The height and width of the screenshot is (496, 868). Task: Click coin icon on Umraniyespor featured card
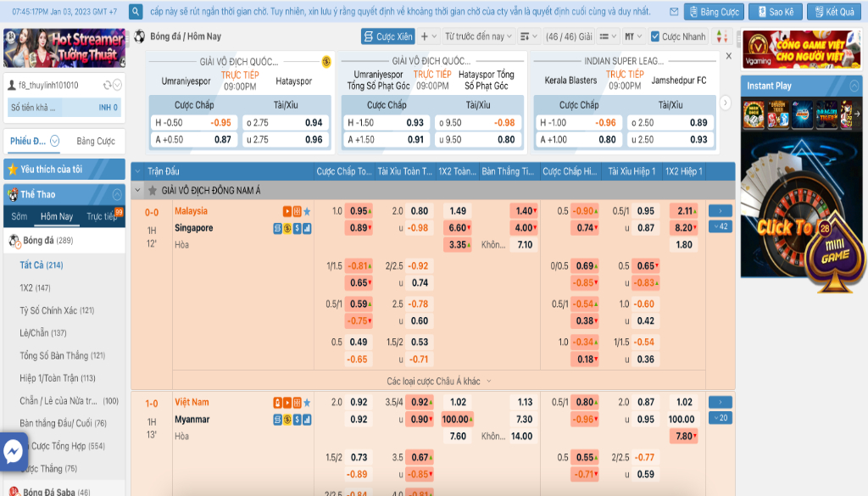326,62
